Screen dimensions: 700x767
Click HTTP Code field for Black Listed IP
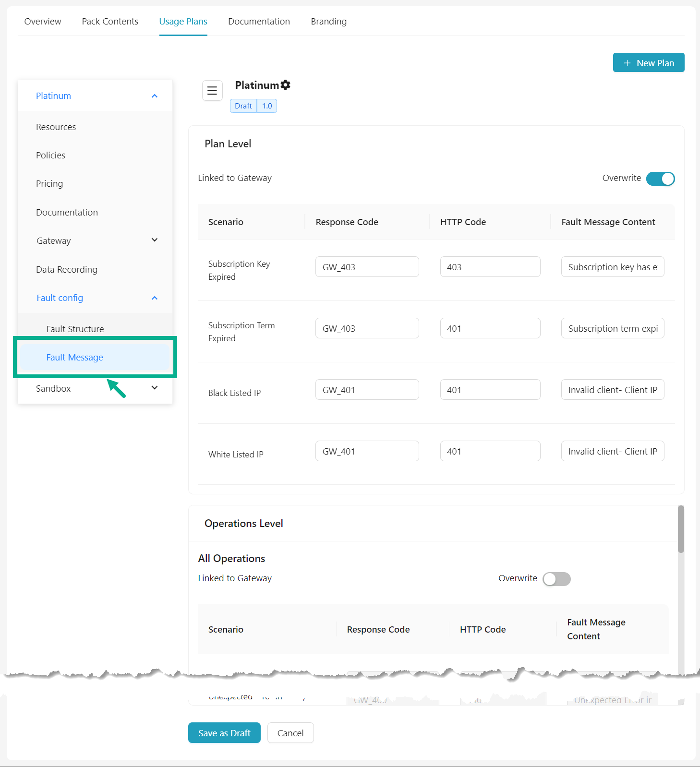[490, 390]
